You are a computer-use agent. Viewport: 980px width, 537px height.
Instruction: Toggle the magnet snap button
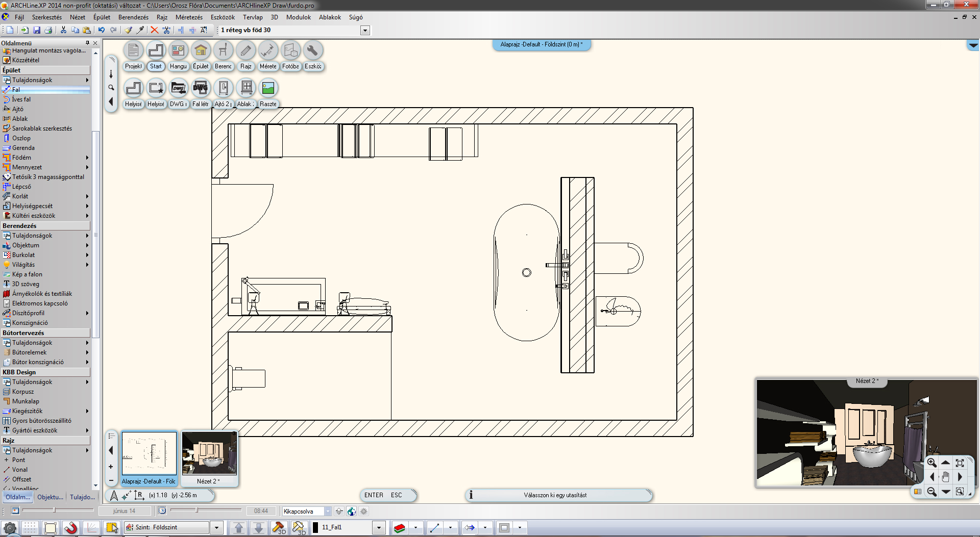point(70,528)
